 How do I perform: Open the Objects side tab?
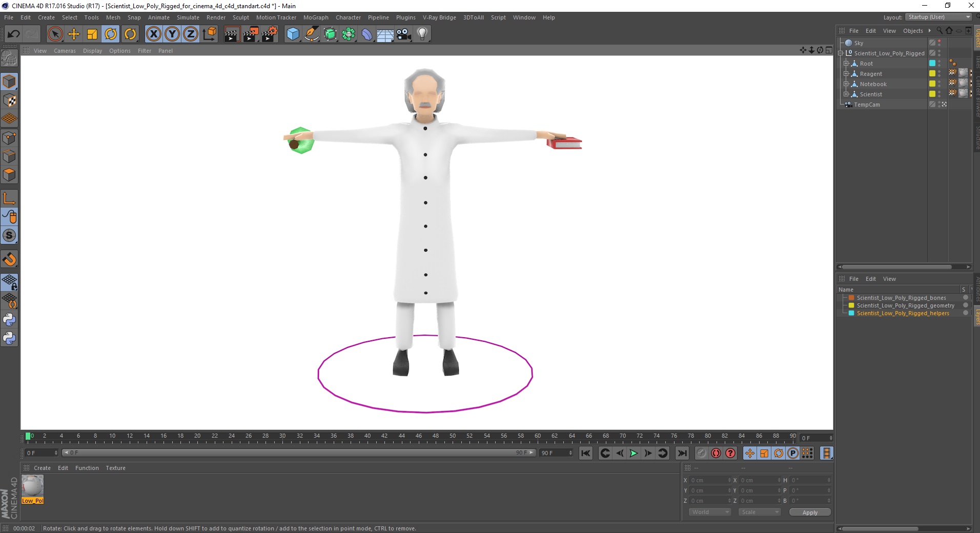(x=977, y=38)
